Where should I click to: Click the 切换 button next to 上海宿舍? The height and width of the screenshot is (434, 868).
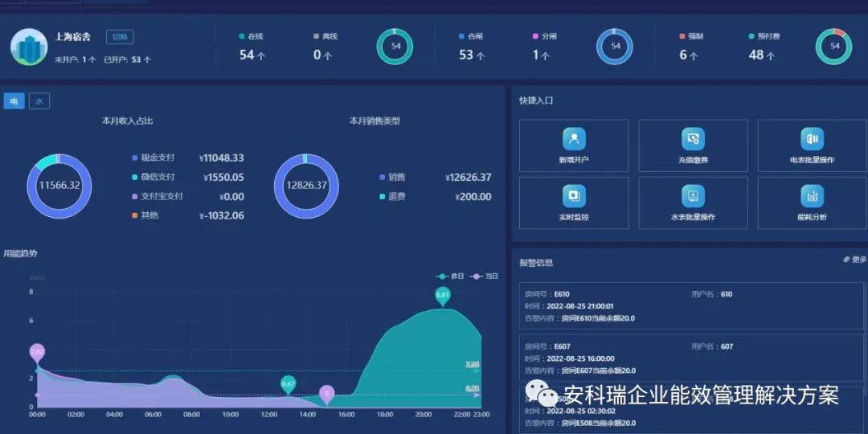[x=120, y=37]
